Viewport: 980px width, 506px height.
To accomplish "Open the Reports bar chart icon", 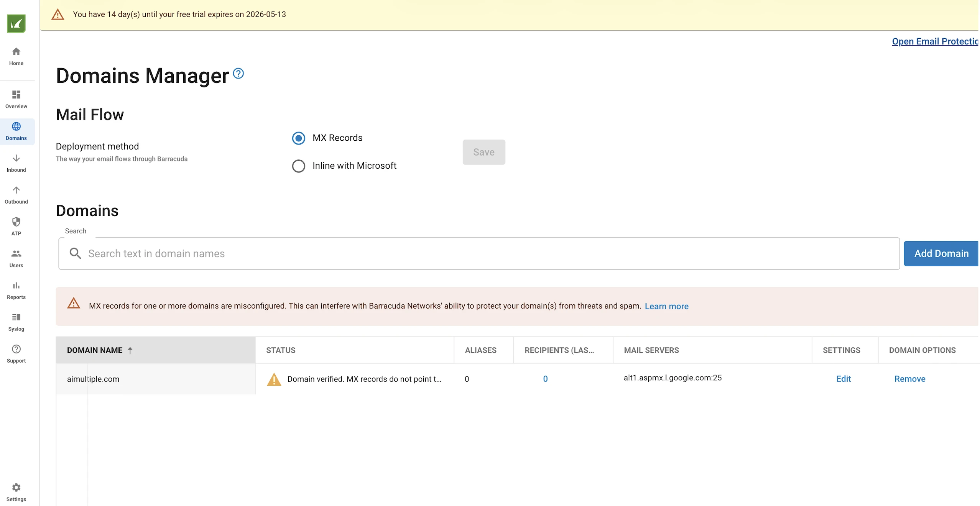I will (x=16, y=285).
